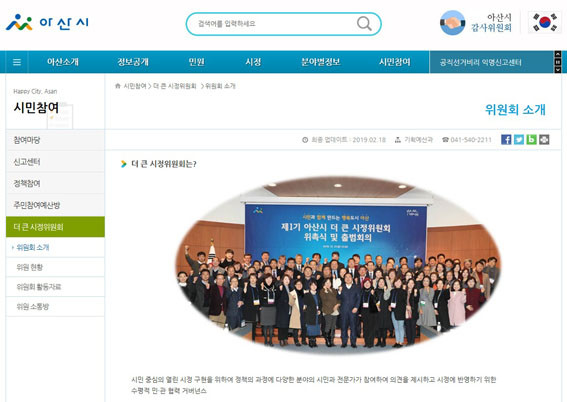Click the magnifier search icon
This screenshot has width=567, height=402.
pos(364,24)
